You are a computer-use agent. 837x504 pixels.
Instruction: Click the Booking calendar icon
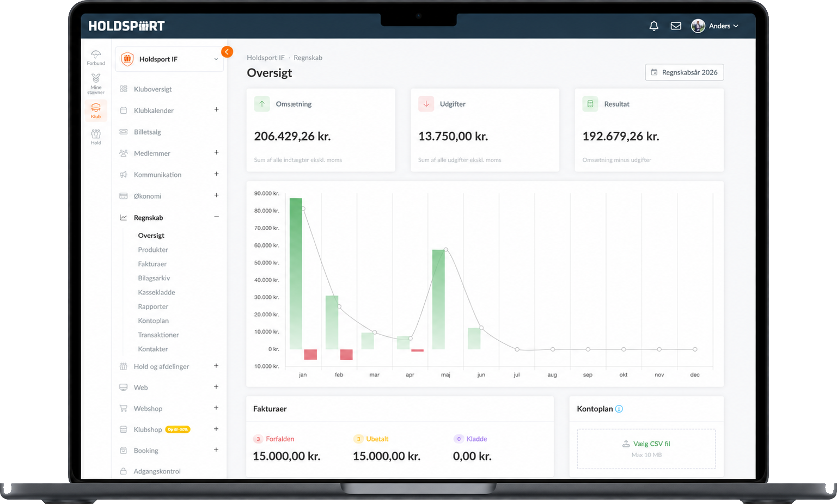(124, 451)
